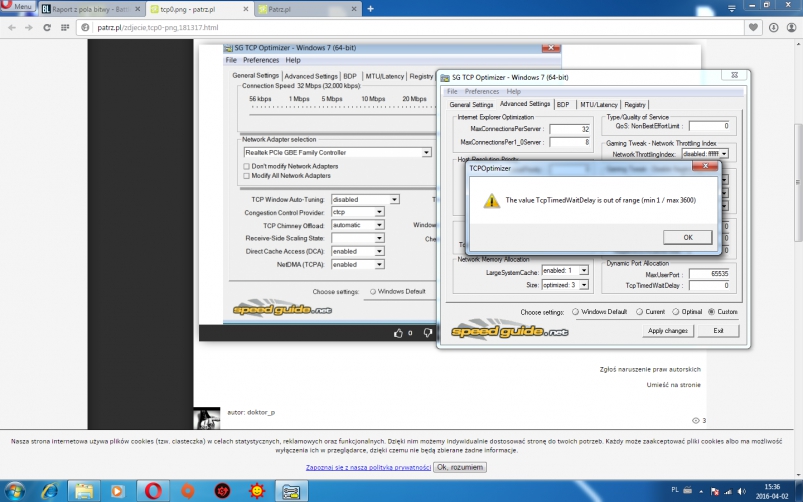Expand the TCP Window Auto-Tuning dropdown
This screenshot has height=502, width=803.
click(x=393, y=199)
